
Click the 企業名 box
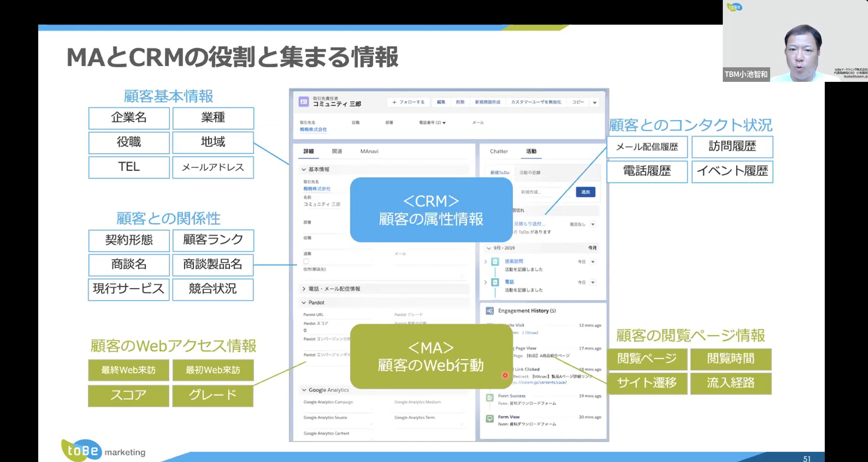pos(129,118)
